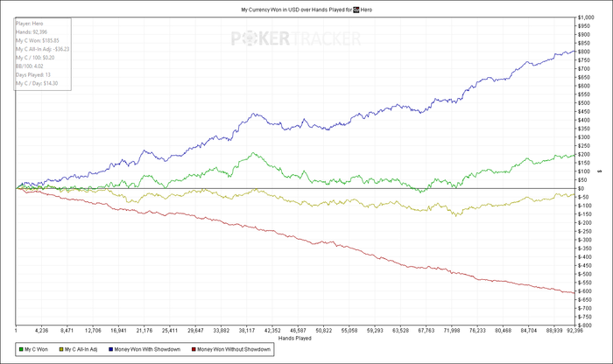
Task: Click the 'My C / 100: $0.20' stat
Action: click(35, 58)
